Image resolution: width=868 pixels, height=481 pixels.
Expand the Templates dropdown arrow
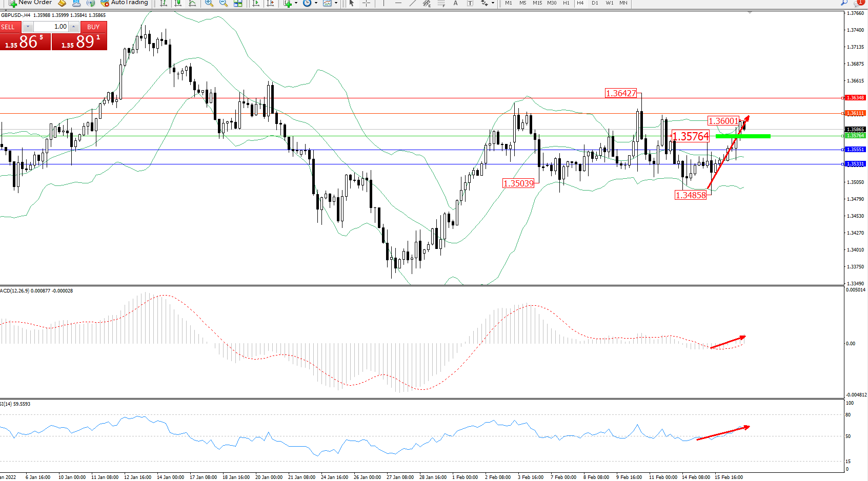click(x=336, y=3)
